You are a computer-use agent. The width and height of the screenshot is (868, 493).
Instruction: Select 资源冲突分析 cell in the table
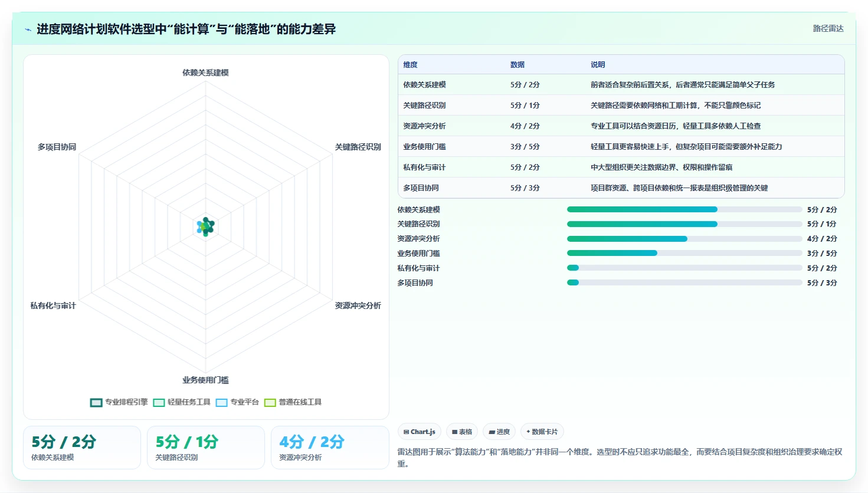(424, 126)
